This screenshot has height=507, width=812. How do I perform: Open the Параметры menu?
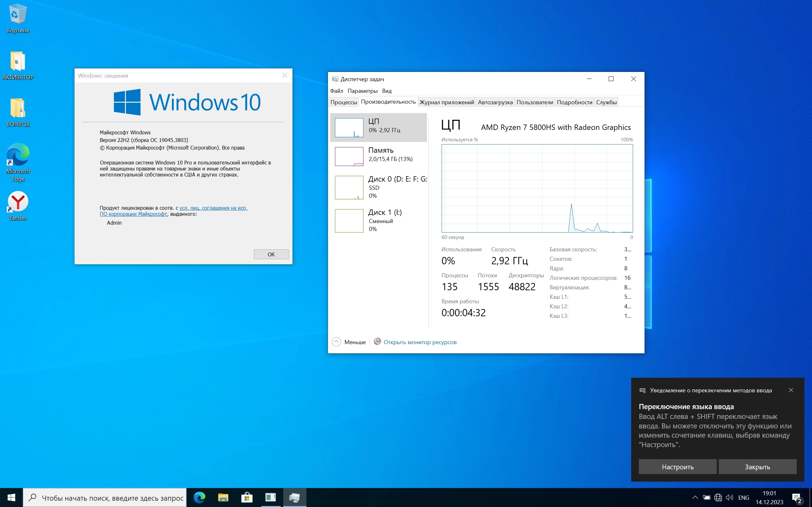(362, 91)
